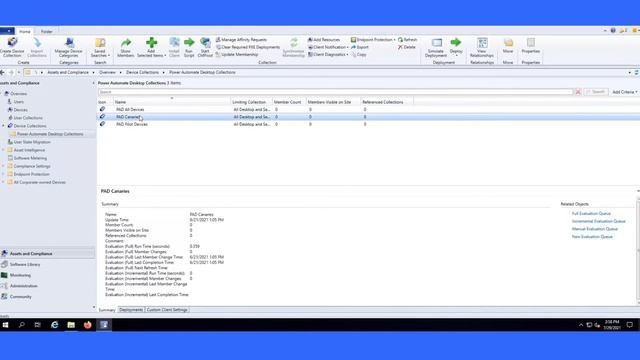Click Create Device Collection icon
The image size is (640, 360).
pos(12,42)
